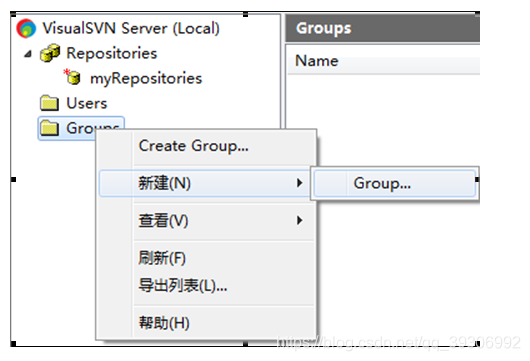Viewport: 530px width, 361px height.
Task: Click the Groups panel title bar
Action: (383, 28)
